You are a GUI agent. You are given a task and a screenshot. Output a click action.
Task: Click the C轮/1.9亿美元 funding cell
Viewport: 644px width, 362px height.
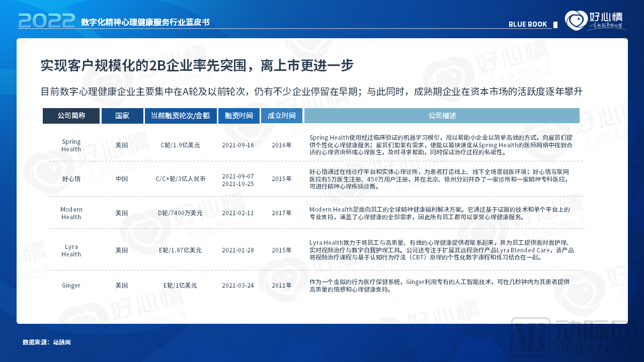coord(180,145)
